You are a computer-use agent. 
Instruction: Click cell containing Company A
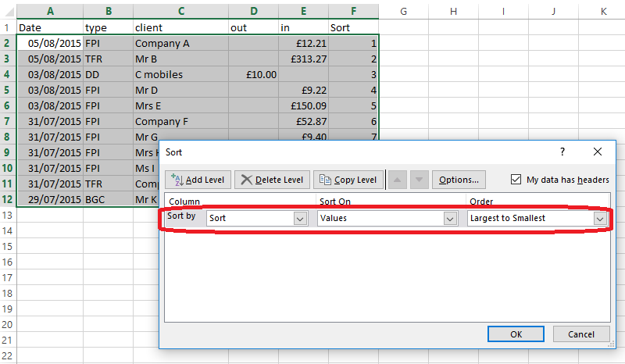(180, 43)
